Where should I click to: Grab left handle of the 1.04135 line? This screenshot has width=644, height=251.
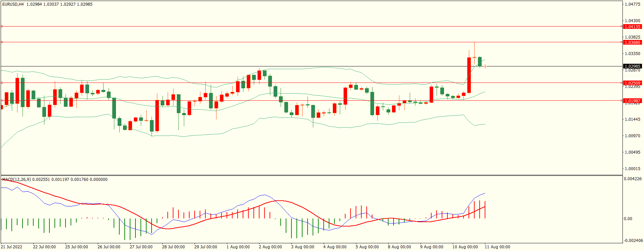[2, 26]
